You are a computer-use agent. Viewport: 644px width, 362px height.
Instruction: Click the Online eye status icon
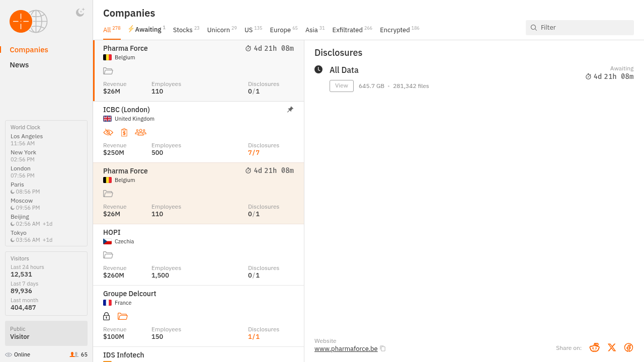[9, 354]
